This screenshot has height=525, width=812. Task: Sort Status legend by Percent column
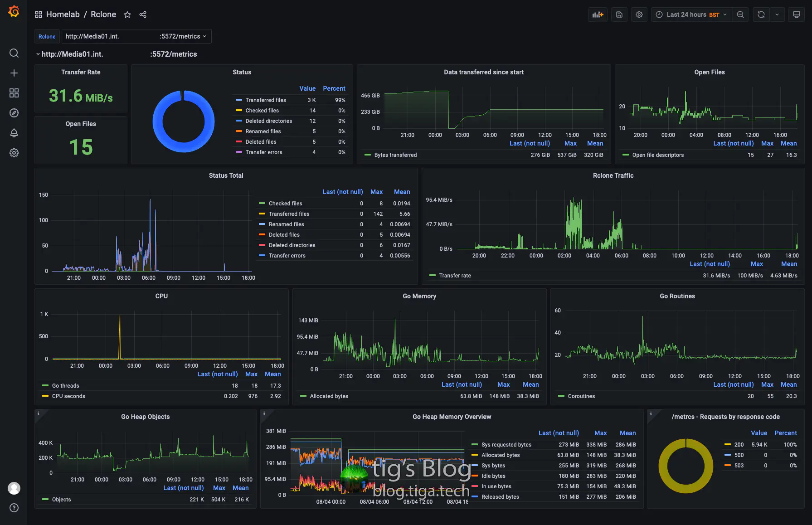(334, 88)
